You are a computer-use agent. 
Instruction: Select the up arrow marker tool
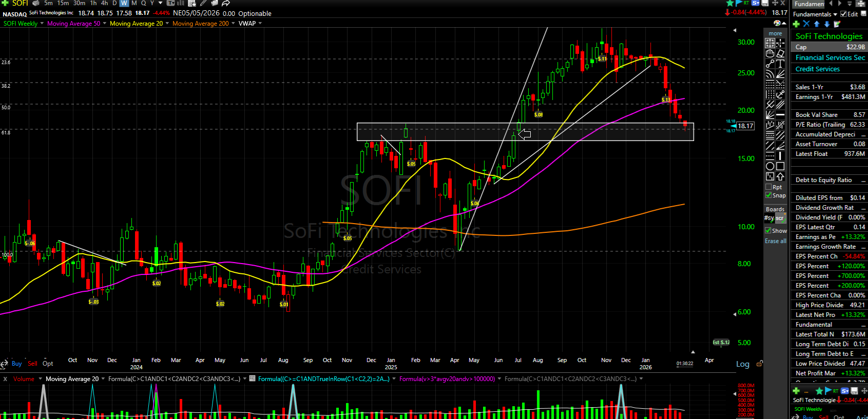780,176
